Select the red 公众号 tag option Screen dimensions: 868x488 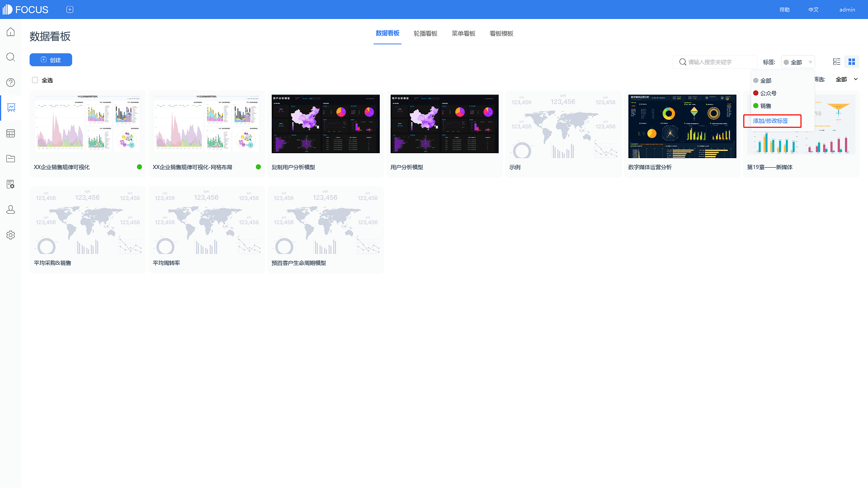click(765, 93)
